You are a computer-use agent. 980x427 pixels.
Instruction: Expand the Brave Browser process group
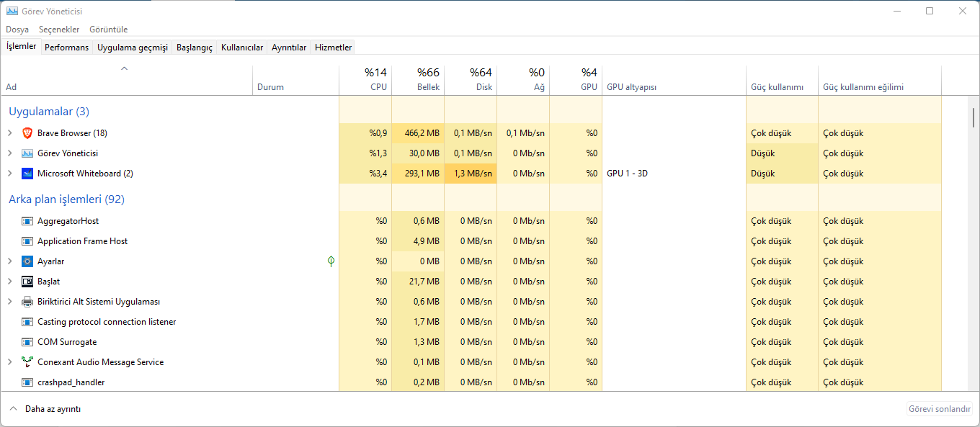[x=10, y=133]
